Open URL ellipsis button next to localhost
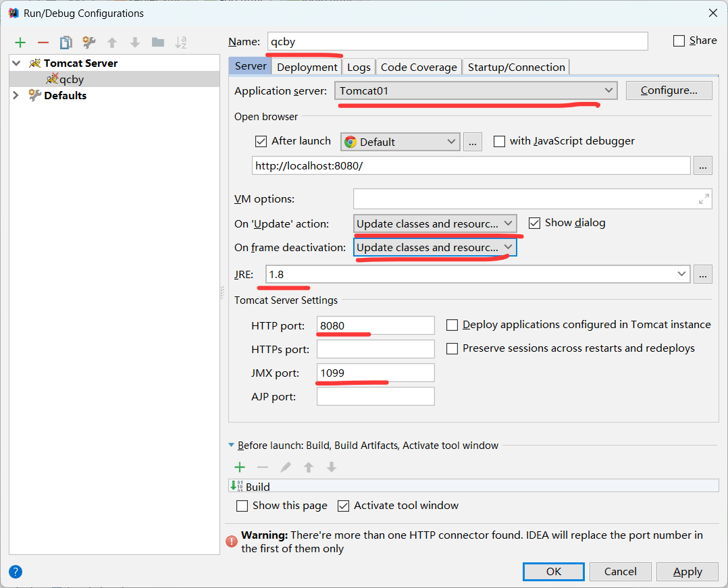 pyautogui.click(x=703, y=165)
